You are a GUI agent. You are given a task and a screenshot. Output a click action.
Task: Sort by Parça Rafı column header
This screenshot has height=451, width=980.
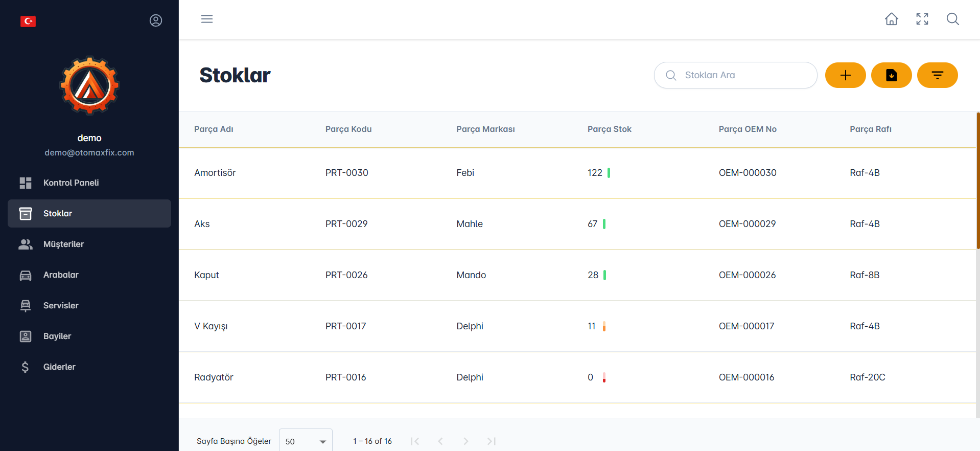tap(871, 129)
